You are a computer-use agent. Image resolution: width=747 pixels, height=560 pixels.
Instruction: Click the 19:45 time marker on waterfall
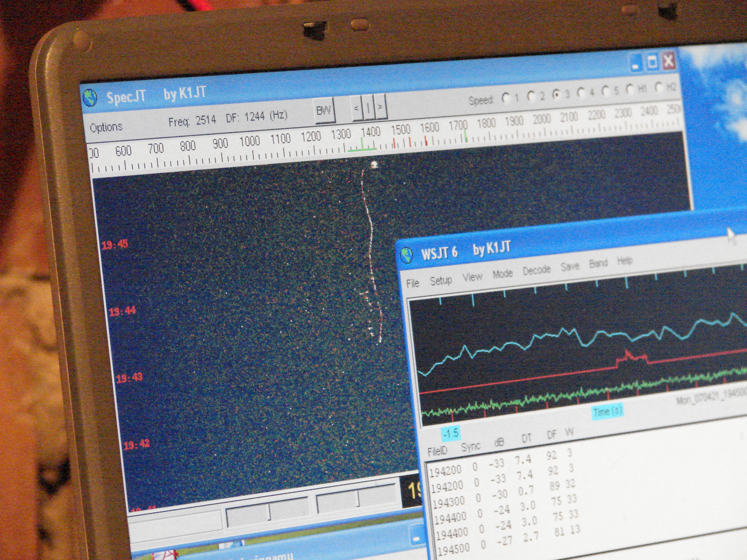115,244
